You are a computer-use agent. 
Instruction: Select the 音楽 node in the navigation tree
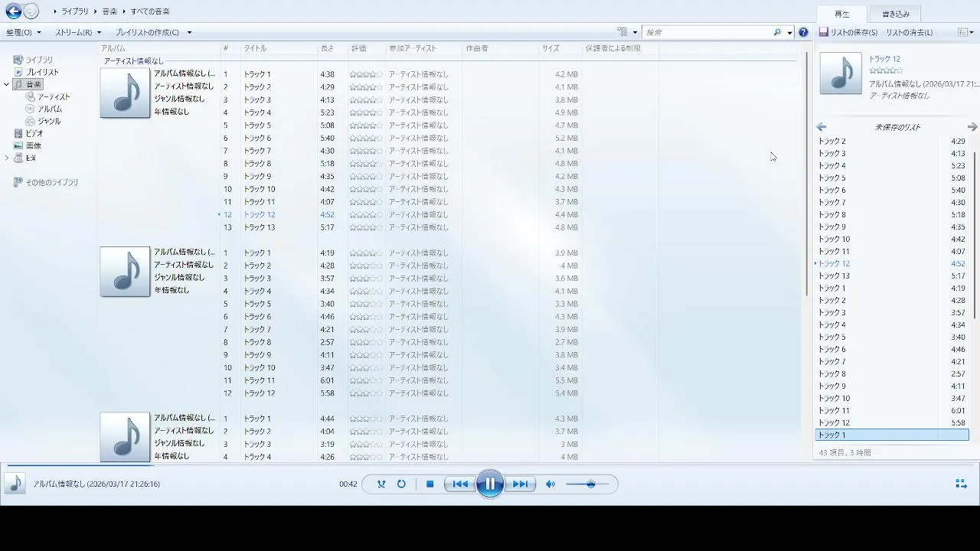click(28, 84)
